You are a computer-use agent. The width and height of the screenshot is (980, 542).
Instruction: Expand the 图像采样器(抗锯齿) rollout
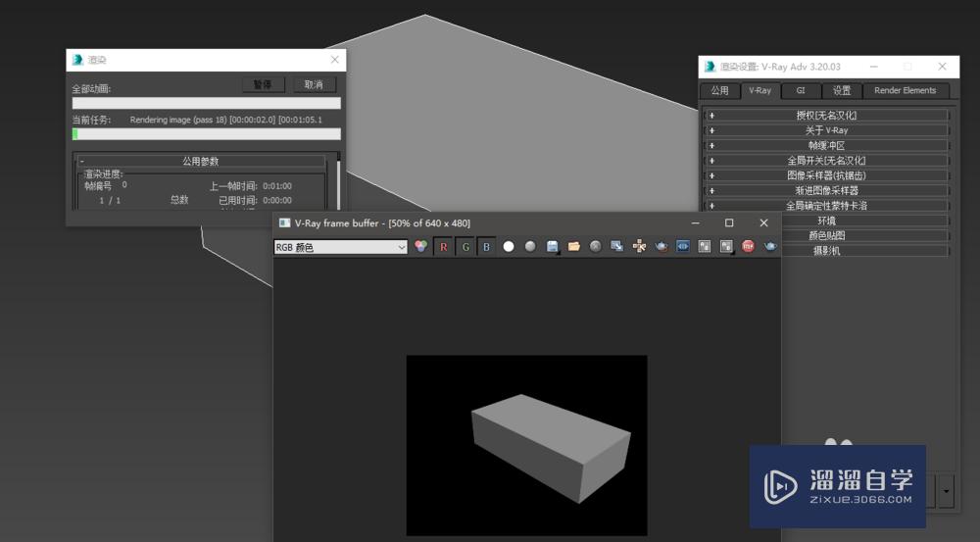(826, 175)
